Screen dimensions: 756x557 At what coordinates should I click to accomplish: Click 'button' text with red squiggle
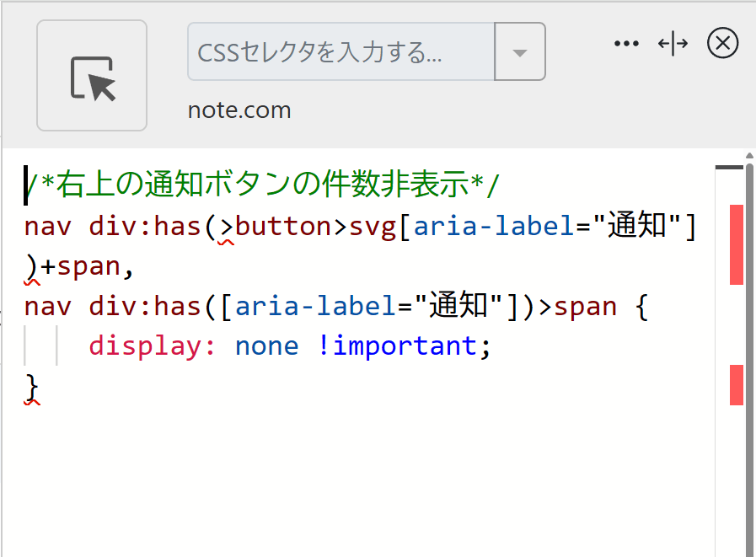[x=282, y=227]
